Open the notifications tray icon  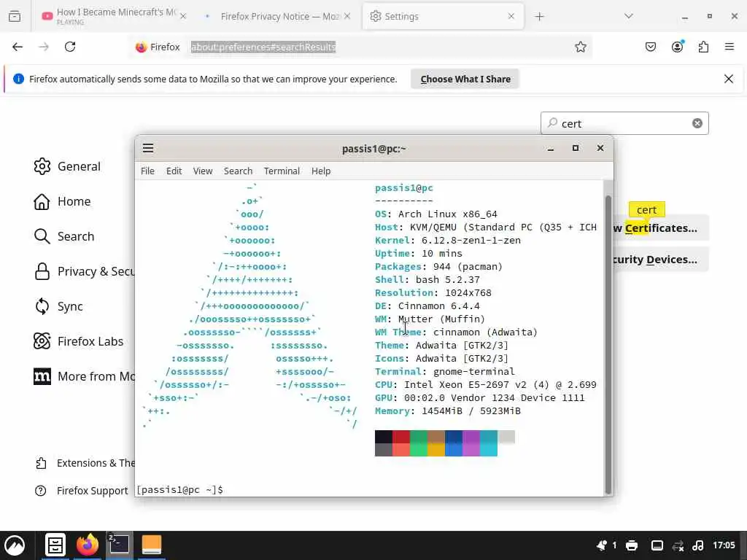602,545
